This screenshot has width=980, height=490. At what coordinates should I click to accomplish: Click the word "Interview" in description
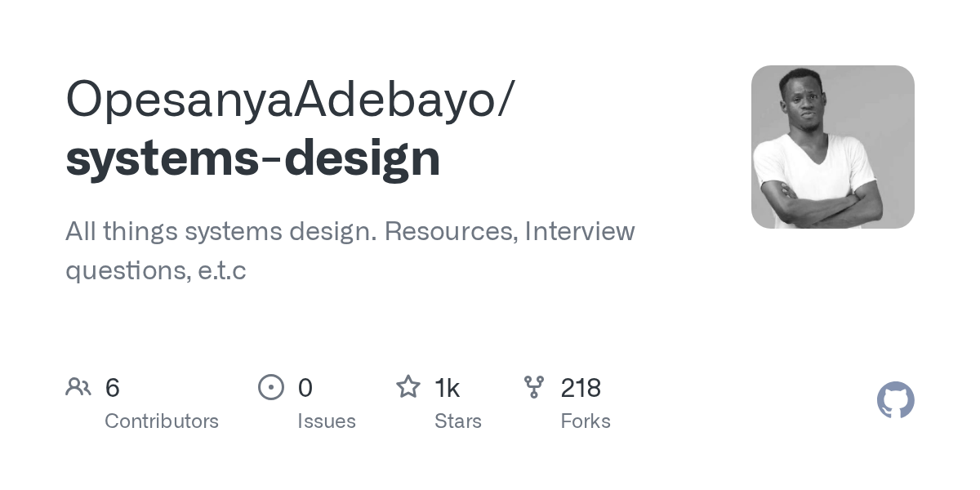(x=580, y=231)
